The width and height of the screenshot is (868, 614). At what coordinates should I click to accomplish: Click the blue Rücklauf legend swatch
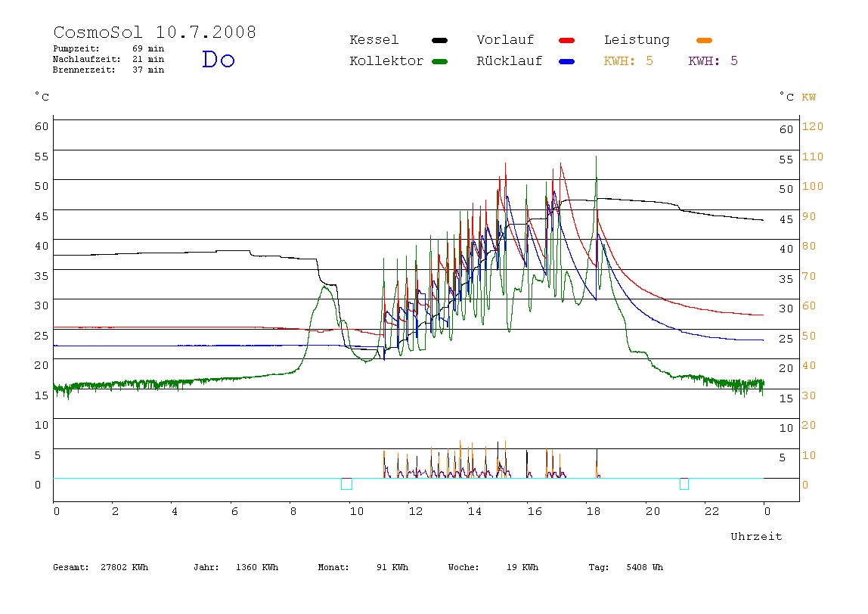(567, 61)
